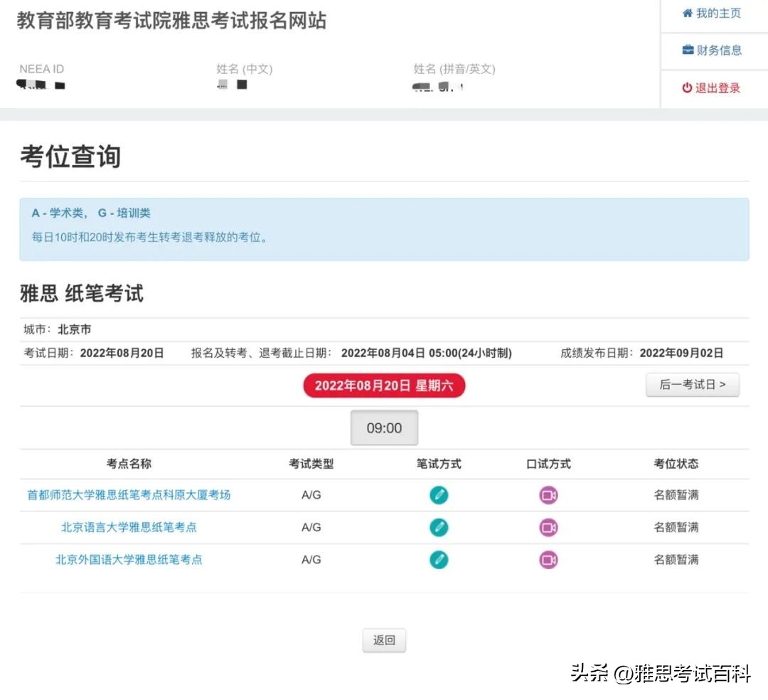Click the camera icon in the 北京外国语大学 row
768x700 pixels.
tap(548, 560)
